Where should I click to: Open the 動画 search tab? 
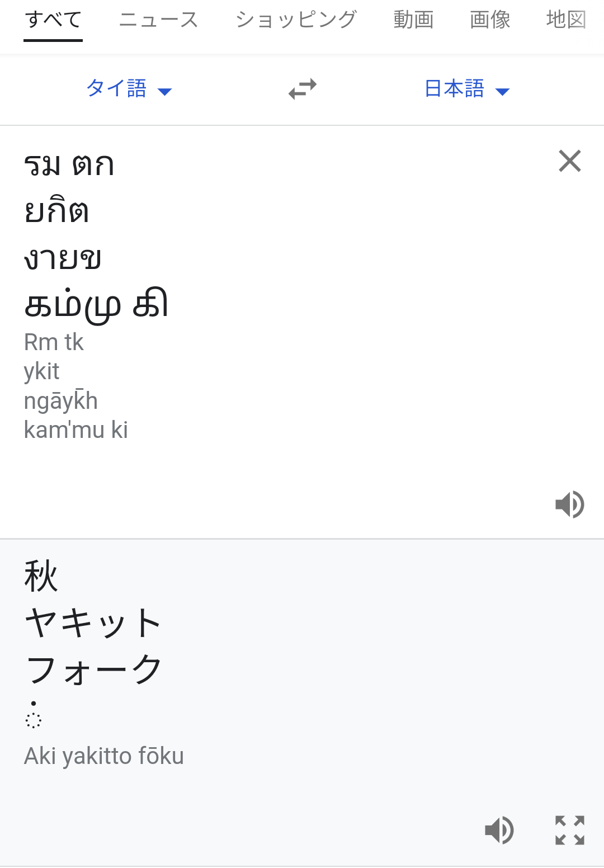(413, 20)
